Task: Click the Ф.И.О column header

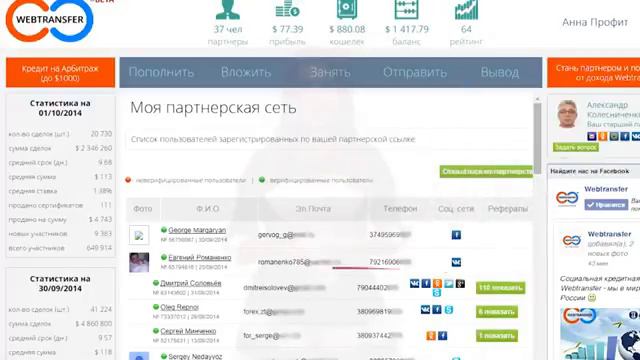Action: pyautogui.click(x=208, y=209)
